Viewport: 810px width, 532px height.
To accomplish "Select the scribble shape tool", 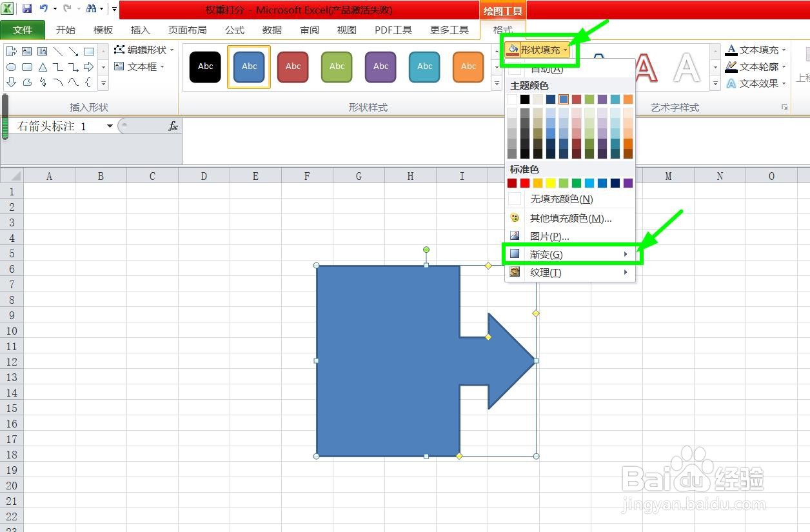I will coord(43,83).
